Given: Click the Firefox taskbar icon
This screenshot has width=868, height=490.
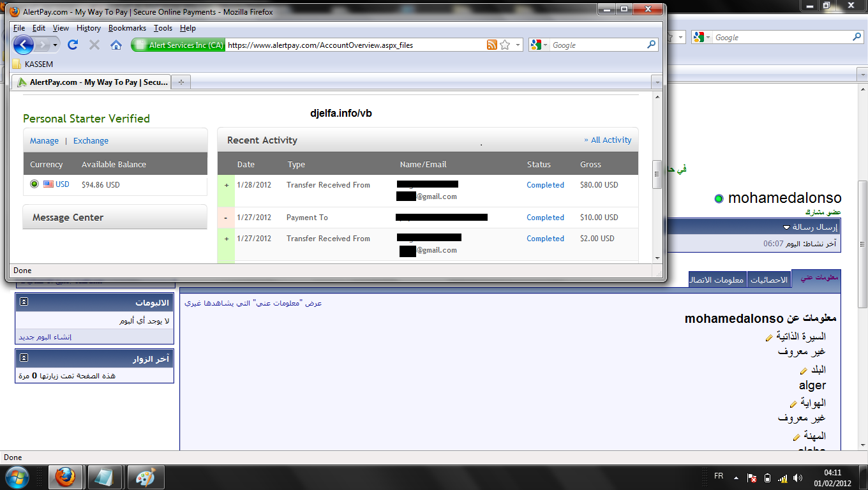Looking at the screenshot, I should 66,477.
